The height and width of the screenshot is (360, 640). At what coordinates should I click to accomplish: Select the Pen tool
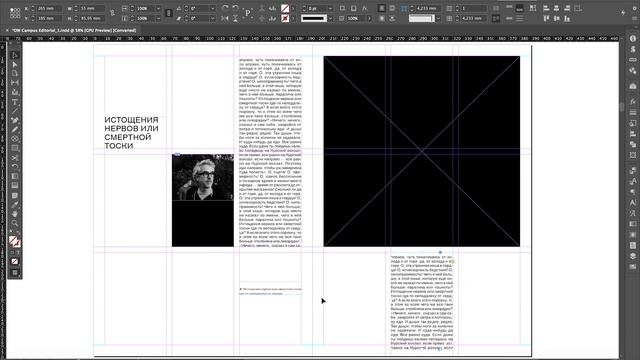15,120
